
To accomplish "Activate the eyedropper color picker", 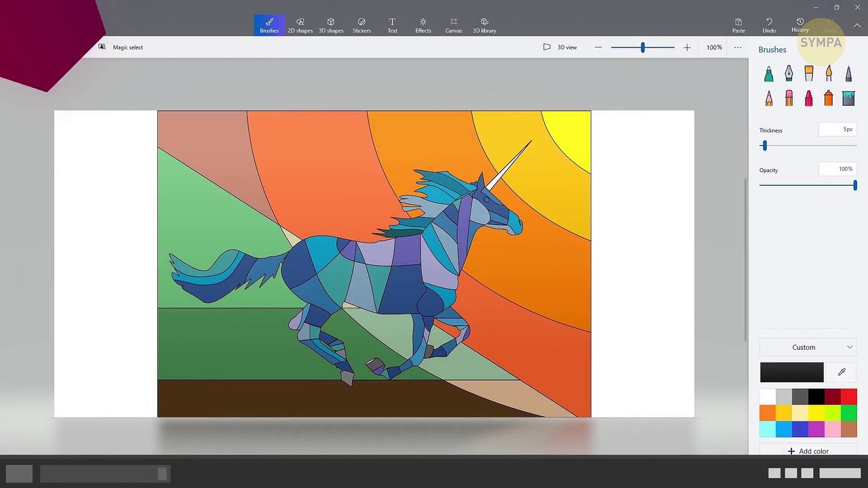I will point(842,372).
